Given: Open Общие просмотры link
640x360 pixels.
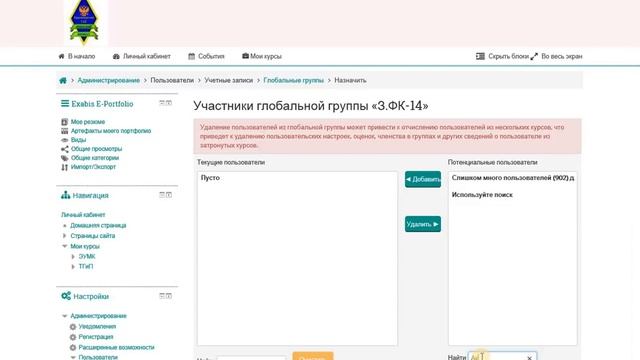Looking at the screenshot, I should pos(96,149).
